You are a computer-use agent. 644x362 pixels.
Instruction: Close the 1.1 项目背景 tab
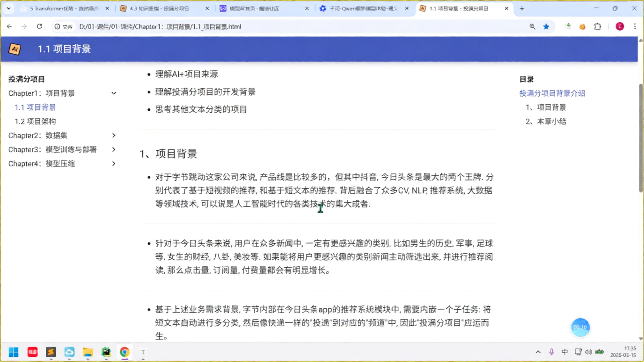tap(506, 9)
